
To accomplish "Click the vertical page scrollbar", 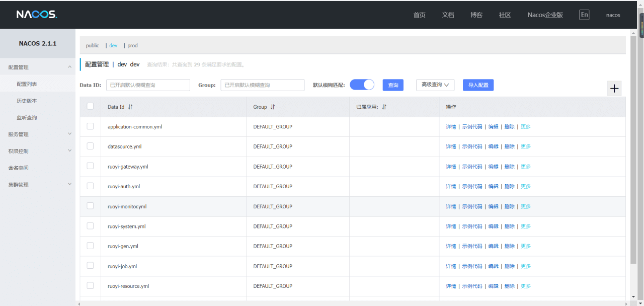I will click(x=633, y=151).
